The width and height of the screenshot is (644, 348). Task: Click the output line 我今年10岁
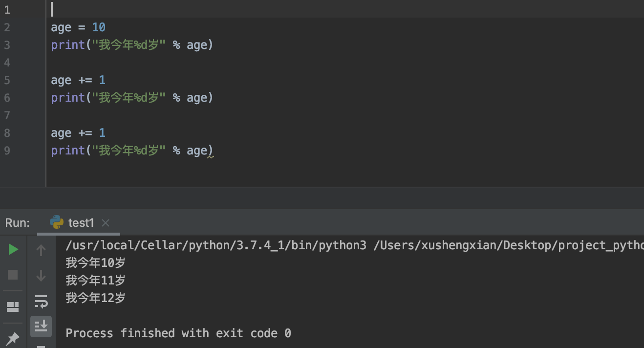[96, 263]
